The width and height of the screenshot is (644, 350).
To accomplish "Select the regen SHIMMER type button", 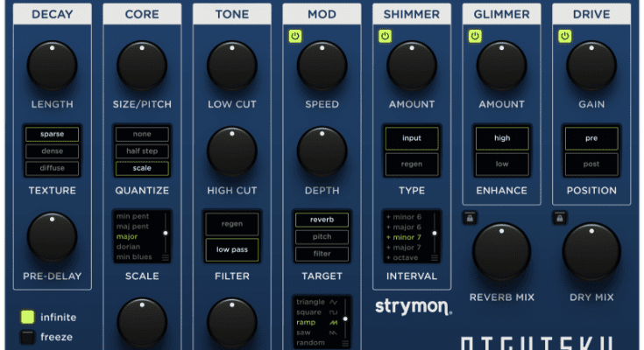I will coord(411,164).
